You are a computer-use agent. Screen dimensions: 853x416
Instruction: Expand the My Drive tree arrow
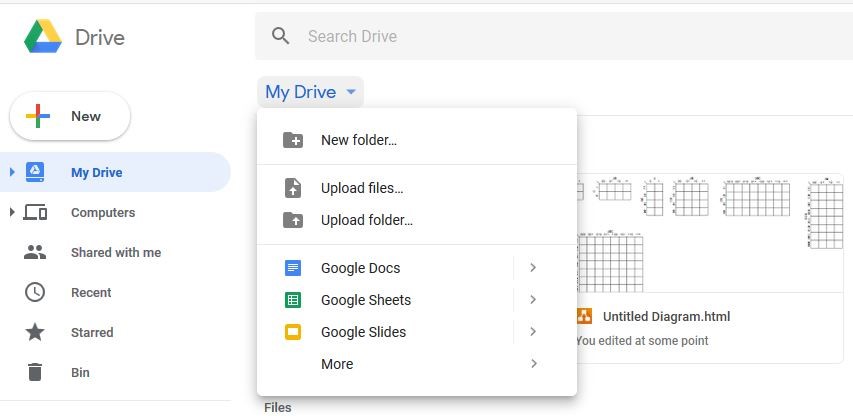point(12,172)
